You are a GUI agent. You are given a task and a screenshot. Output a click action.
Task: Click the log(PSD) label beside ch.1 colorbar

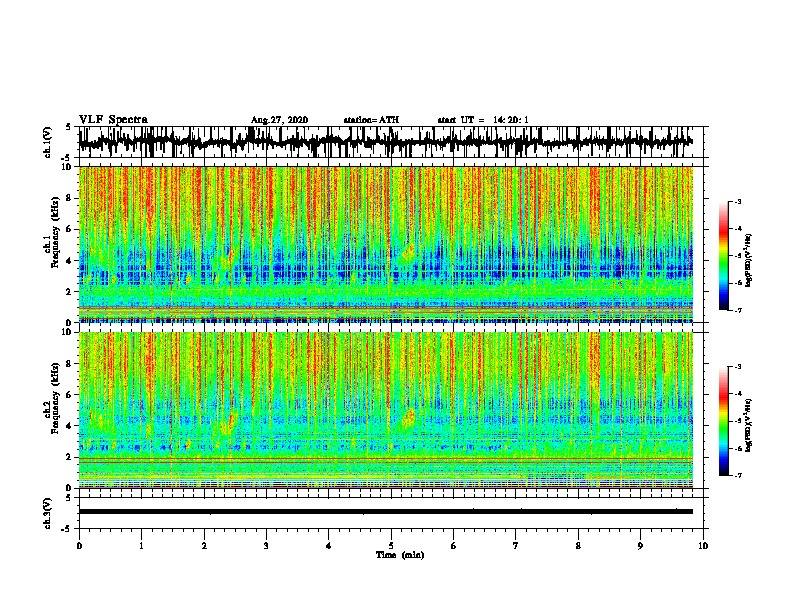[x=749, y=260]
